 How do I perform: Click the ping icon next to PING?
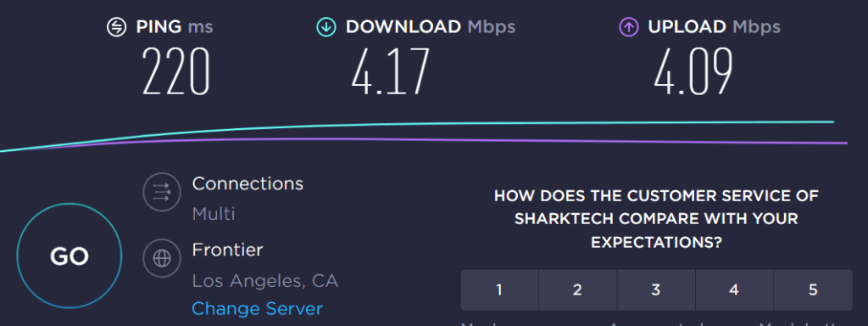pos(117,27)
